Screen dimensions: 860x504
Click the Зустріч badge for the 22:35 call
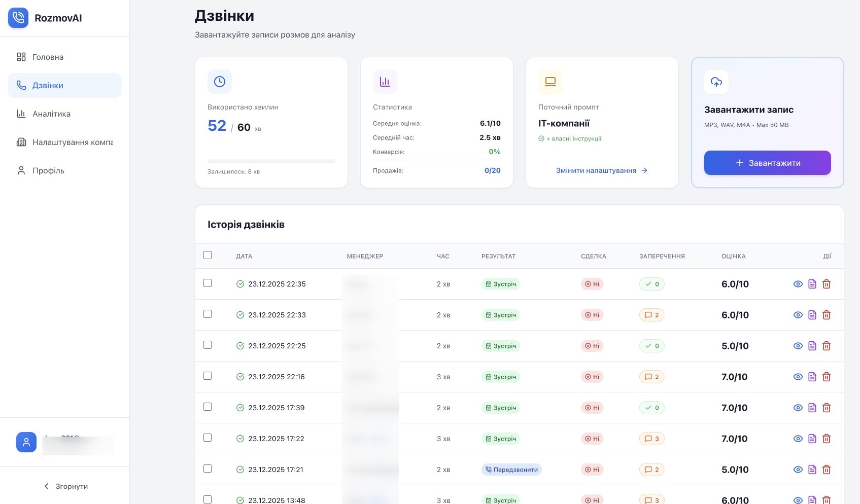pyautogui.click(x=501, y=284)
